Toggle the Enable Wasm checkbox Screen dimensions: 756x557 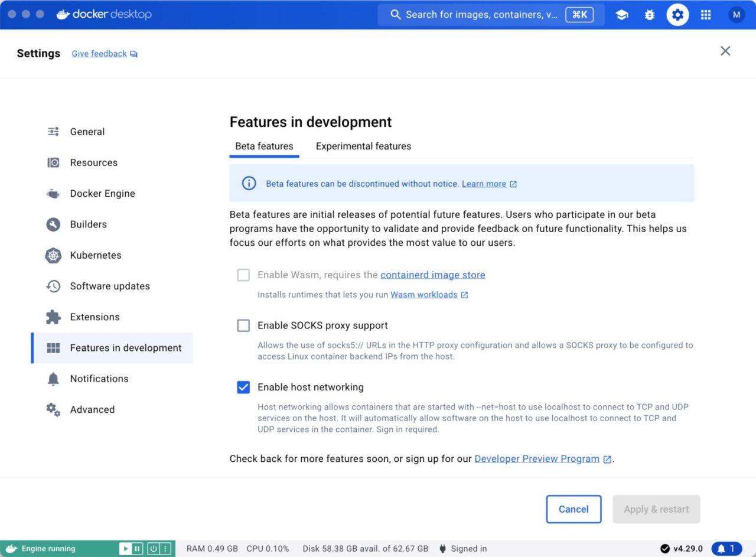tap(243, 275)
